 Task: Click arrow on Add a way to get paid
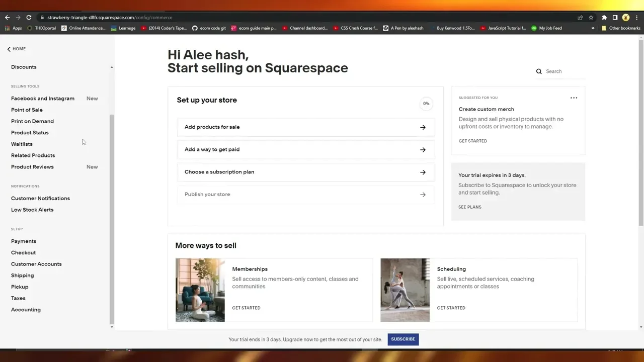tap(423, 150)
